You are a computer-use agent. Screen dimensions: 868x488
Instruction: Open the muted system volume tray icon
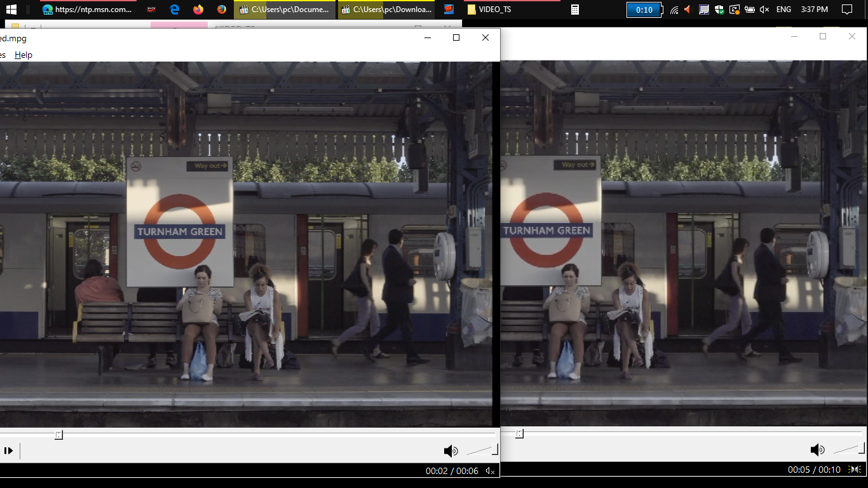tap(764, 10)
